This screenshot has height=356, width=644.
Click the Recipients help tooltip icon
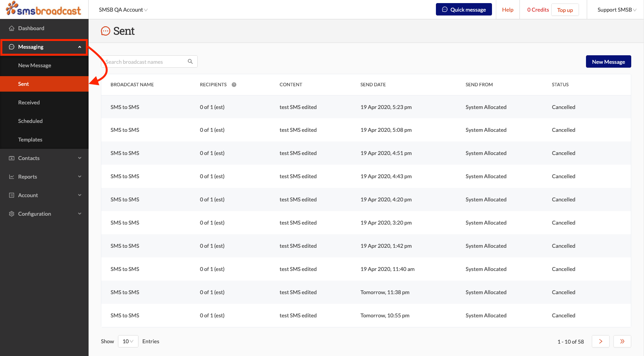[x=234, y=84]
